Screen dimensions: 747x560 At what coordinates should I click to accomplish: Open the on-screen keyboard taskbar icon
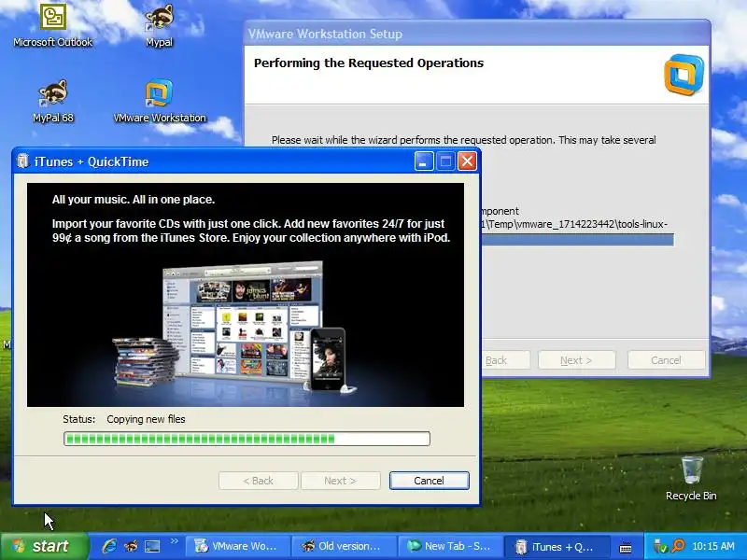pyautogui.click(x=626, y=548)
